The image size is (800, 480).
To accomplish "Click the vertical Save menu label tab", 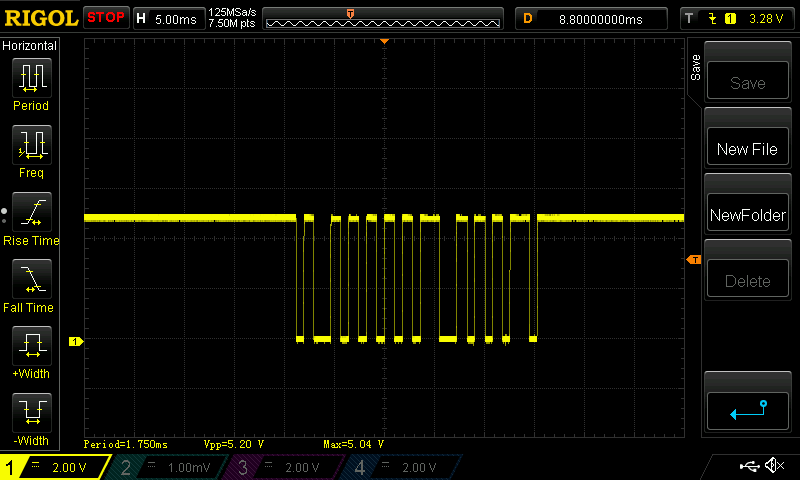I will [695, 67].
